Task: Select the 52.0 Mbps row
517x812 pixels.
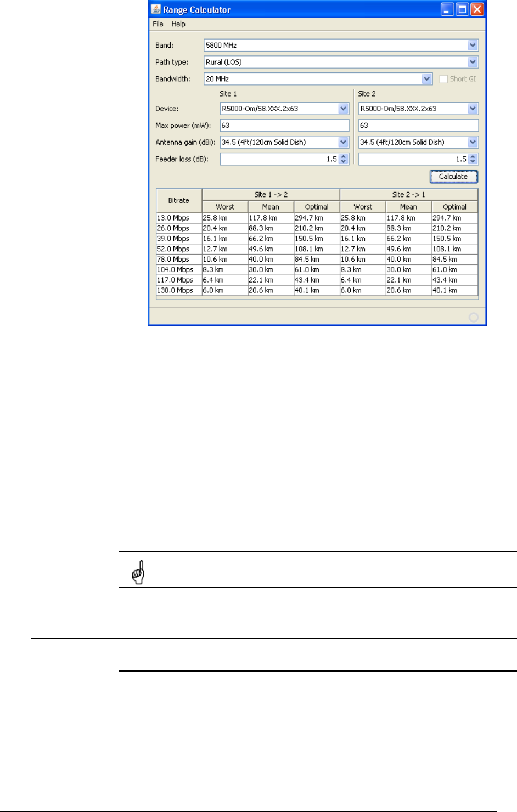Action: [x=317, y=249]
